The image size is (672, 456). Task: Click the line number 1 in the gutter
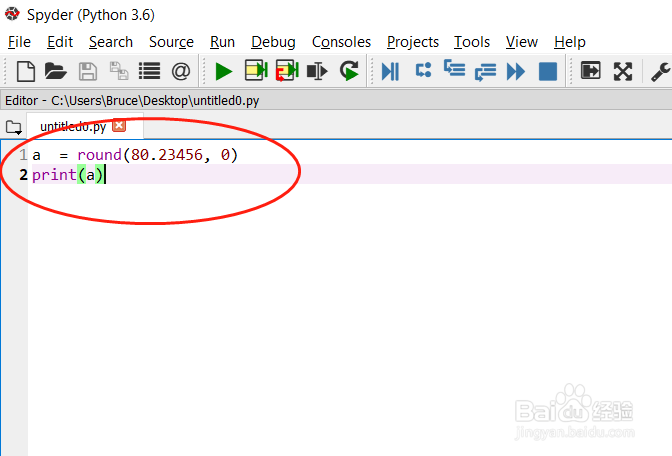[x=23, y=155]
